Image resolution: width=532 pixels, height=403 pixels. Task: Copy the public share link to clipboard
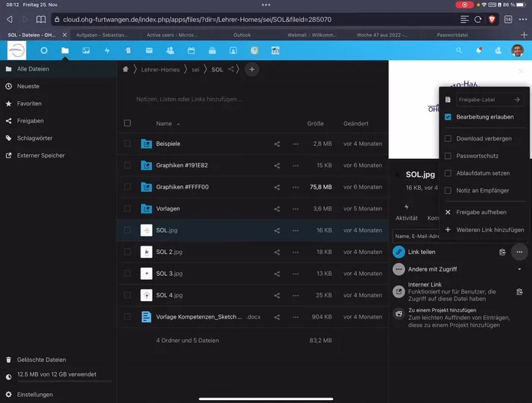tap(502, 252)
